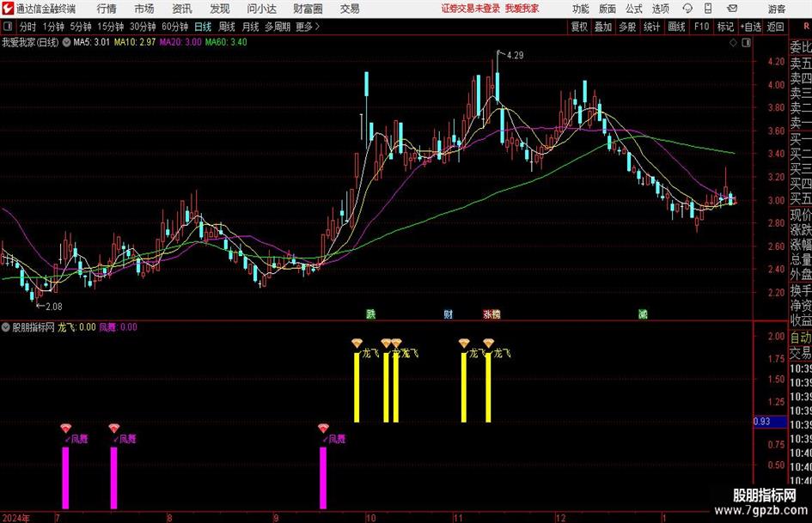Screen dimensions: 812x523
Task: Switch to 30分钟 chart period
Action: 143,27
